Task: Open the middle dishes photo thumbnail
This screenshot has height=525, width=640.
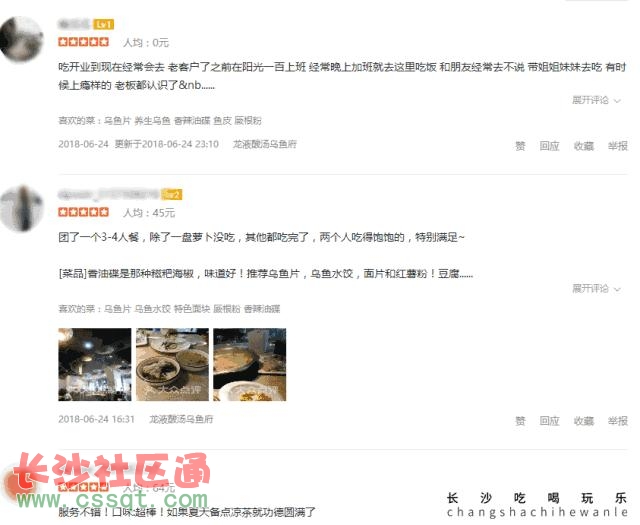Action: (172, 365)
